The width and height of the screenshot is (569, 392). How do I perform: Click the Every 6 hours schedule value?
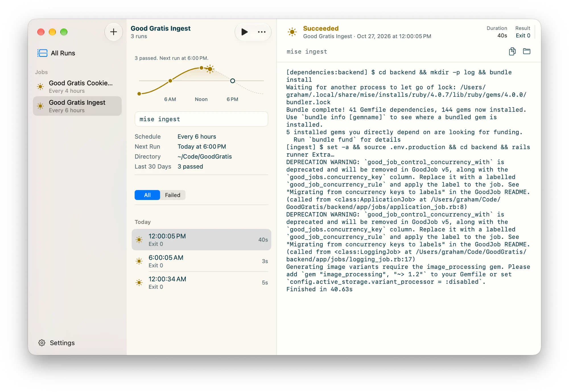(197, 137)
